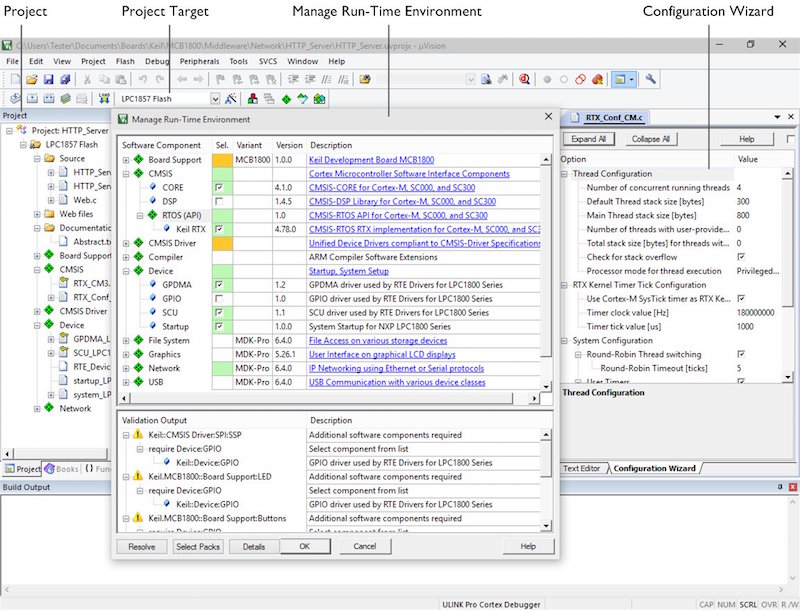The image size is (800, 610).
Task: Open the Configuration wrench icon
Action: click(x=650, y=79)
